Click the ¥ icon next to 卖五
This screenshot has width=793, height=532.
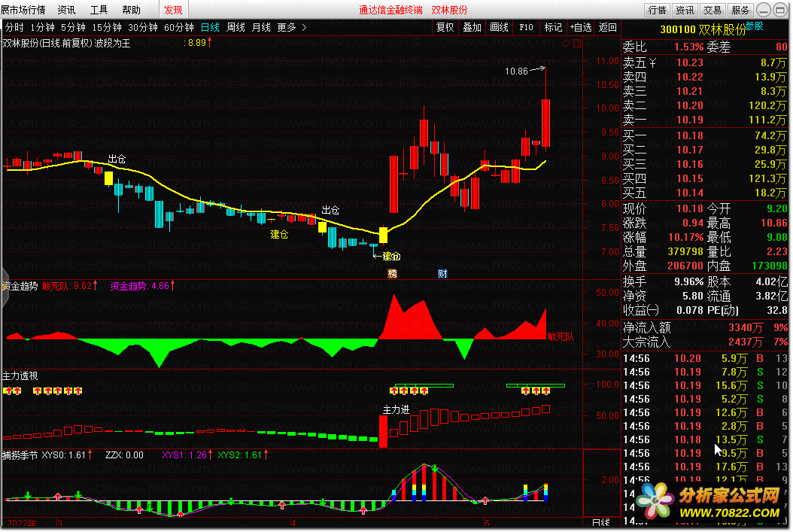pyautogui.click(x=652, y=62)
